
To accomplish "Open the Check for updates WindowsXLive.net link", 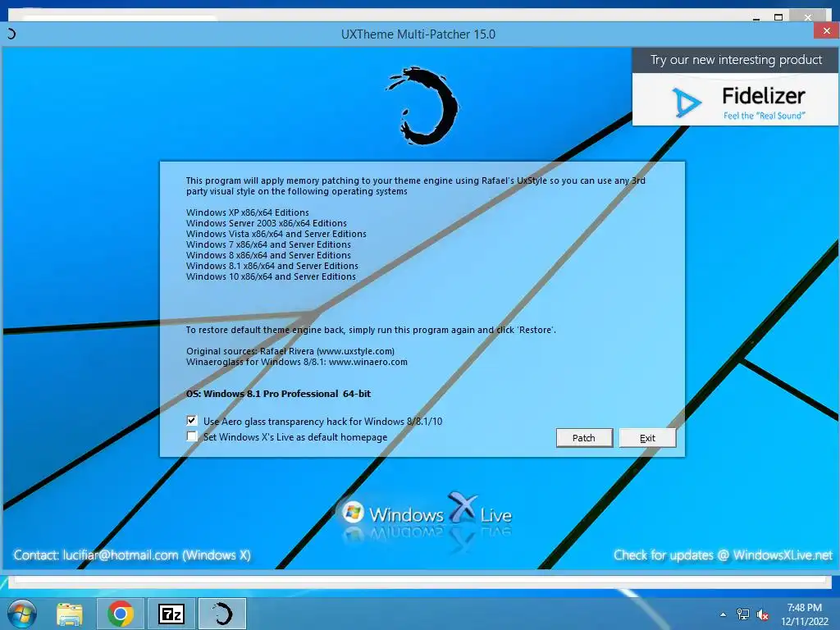I will pos(723,555).
